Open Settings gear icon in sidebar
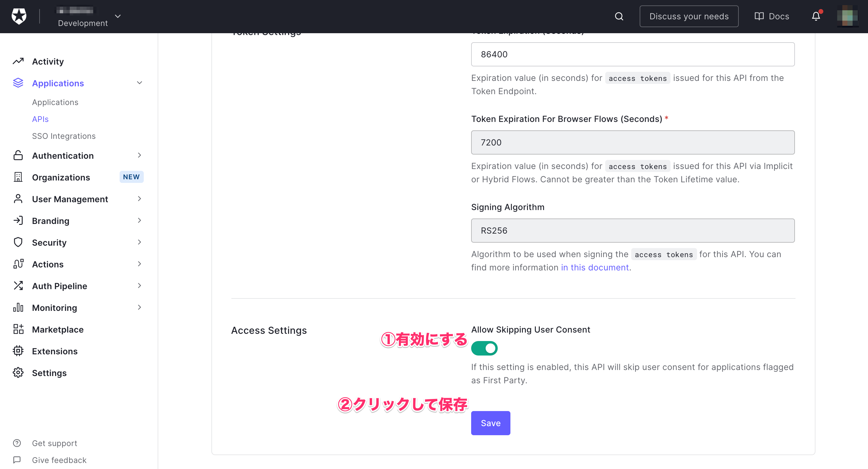Viewport: 868px width, 469px height. point(18,372)
